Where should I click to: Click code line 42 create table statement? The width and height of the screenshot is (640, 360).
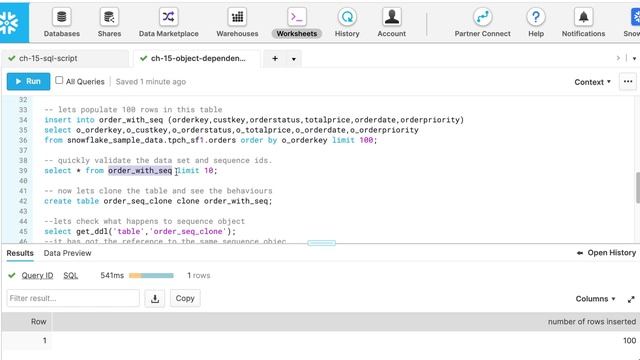(158, 201)
